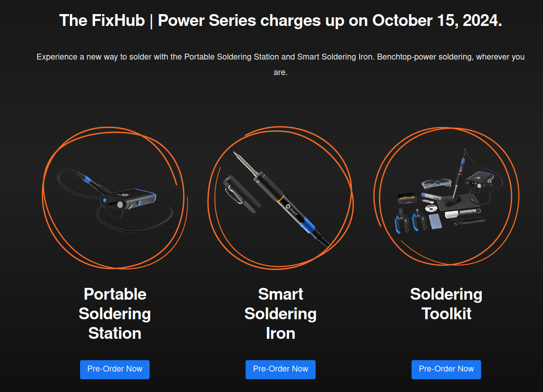This screenshot has width=543, height=392.
Task: Click Pre-Order Now under Soldering Toolkit
Action: [446, 369]
